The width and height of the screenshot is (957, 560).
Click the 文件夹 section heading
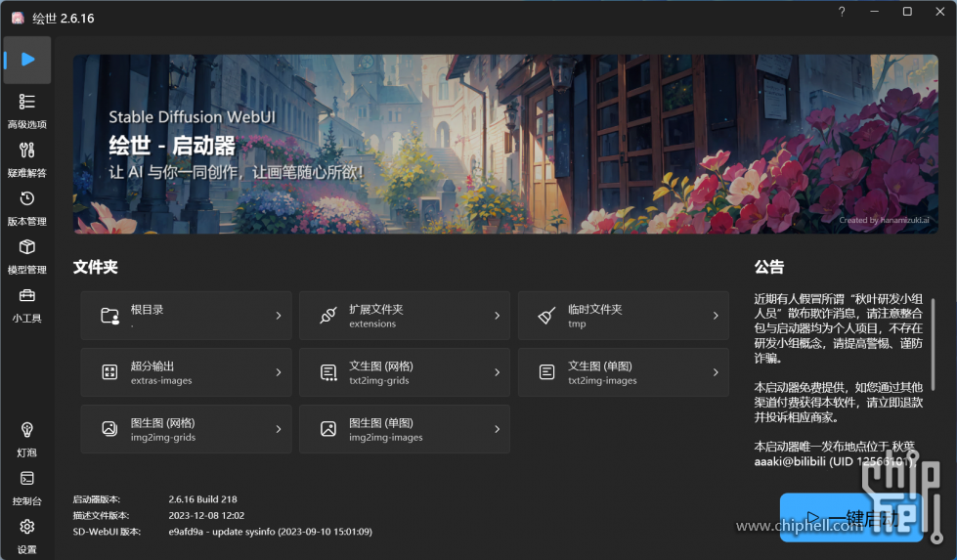[95, 267]
